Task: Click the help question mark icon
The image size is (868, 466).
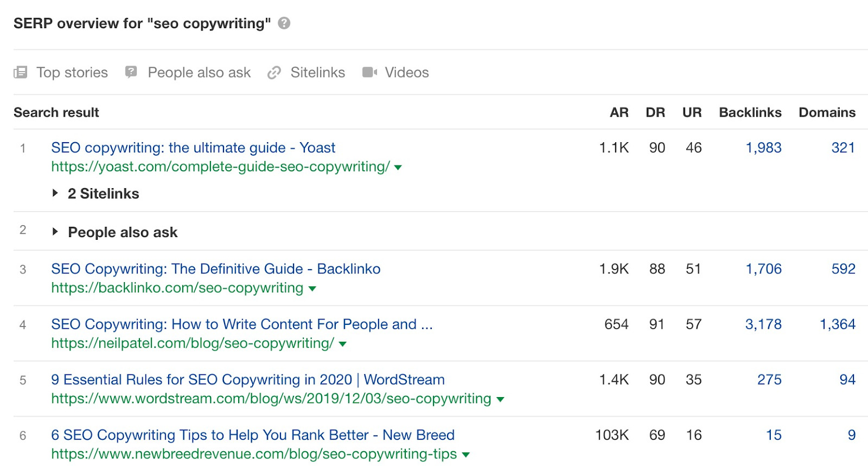Action: tap(284, 23)
